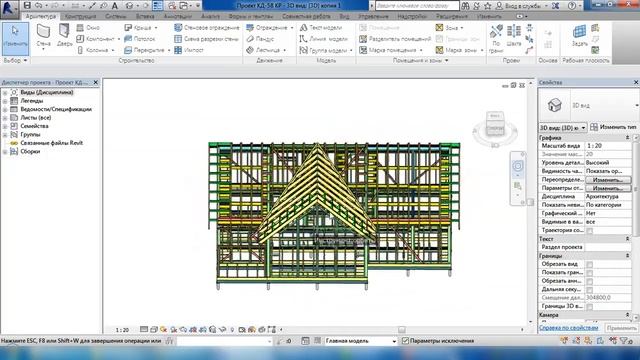
Task: Open the 3D view instance dropdown in Properties
Action: [x=563, y=128]
